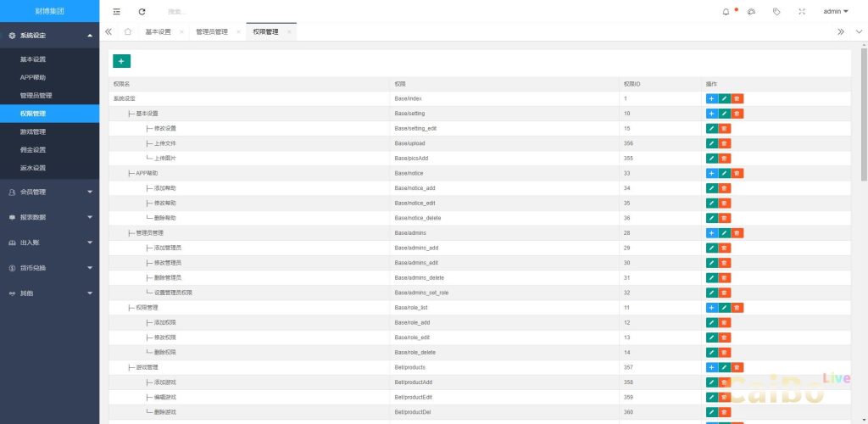Toggle the sidebar collapse icon
This screenshot has width=868, height=424.
[116, 12]
